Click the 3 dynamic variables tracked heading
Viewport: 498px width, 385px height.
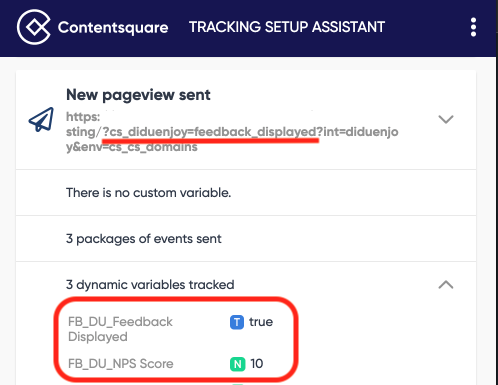click(150, 285)
